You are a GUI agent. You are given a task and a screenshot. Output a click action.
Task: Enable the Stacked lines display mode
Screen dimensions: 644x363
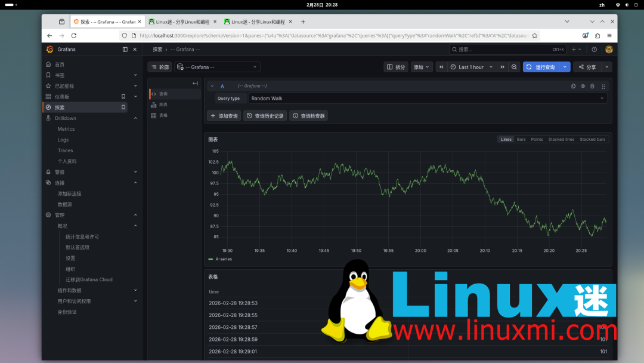tap(561, 139)
